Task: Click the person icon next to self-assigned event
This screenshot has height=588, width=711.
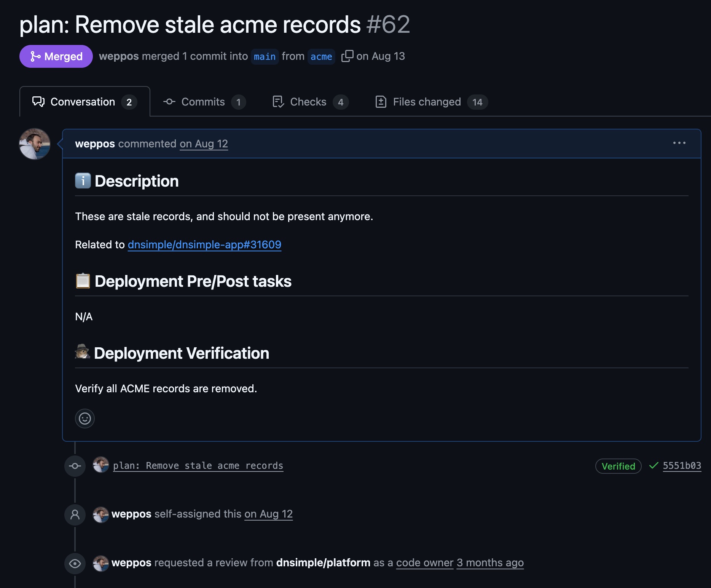Action: (75, 514)
